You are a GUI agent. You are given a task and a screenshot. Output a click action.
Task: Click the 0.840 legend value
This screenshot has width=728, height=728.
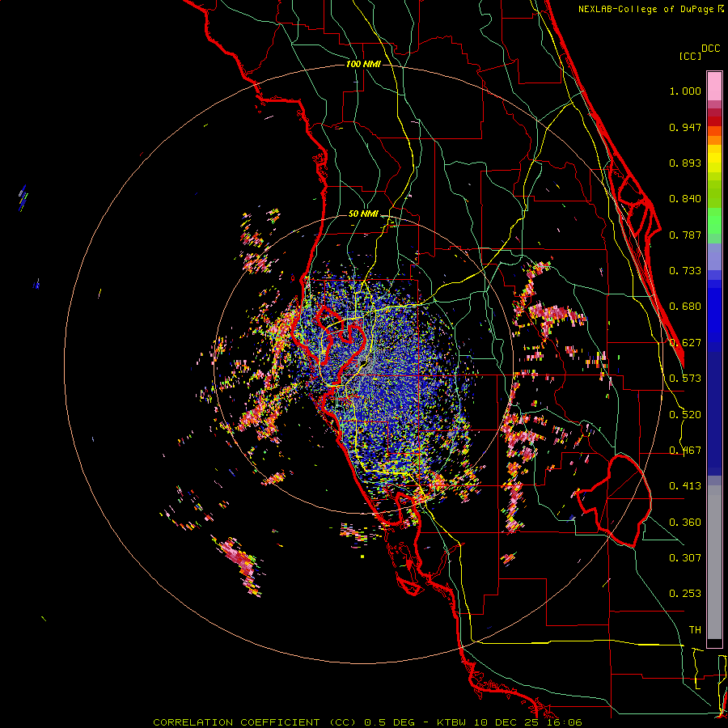[685, 199]
